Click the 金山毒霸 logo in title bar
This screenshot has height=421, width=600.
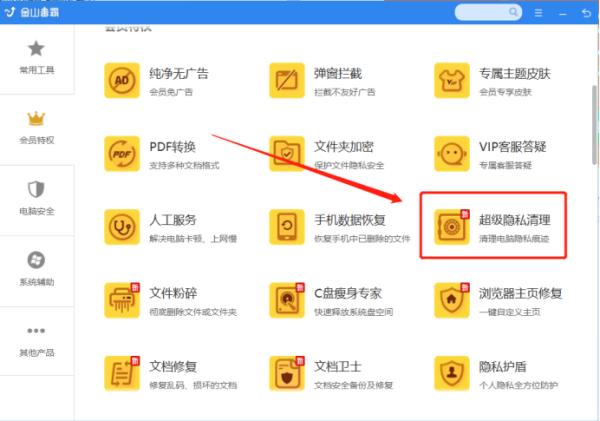32,13
